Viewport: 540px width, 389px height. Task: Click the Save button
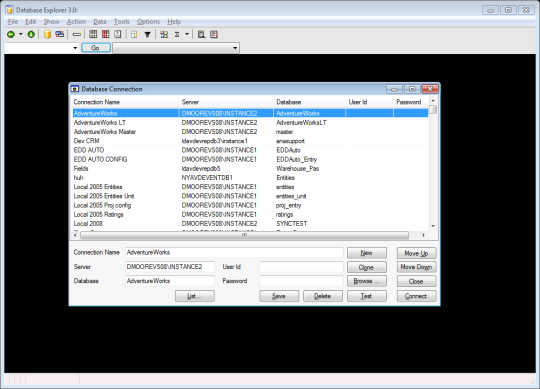279,296
